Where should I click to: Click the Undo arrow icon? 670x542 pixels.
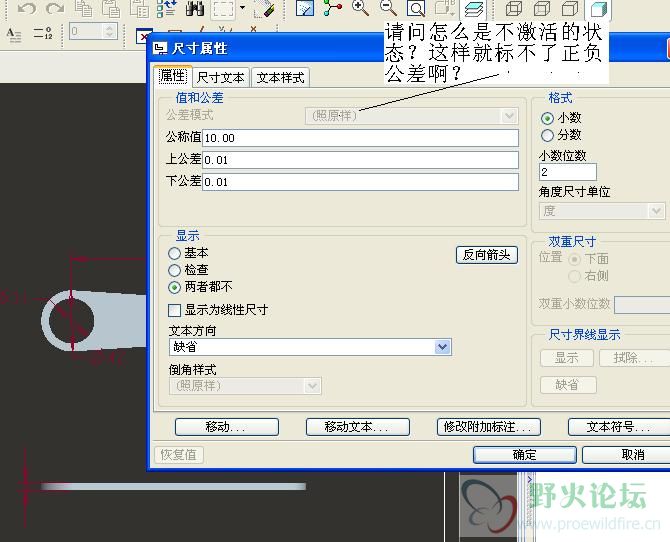coord(26,8)
